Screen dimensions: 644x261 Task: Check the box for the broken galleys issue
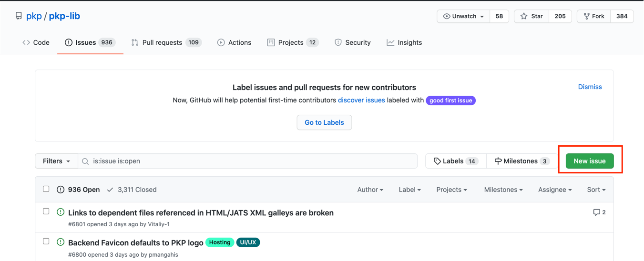click(x=46, y=211)
